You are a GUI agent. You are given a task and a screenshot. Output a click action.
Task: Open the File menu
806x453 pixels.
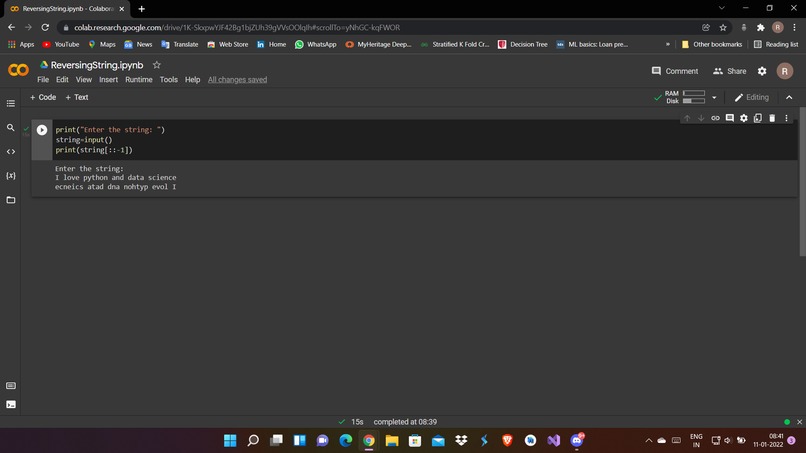pyautogui.click(x=43, y=80)
